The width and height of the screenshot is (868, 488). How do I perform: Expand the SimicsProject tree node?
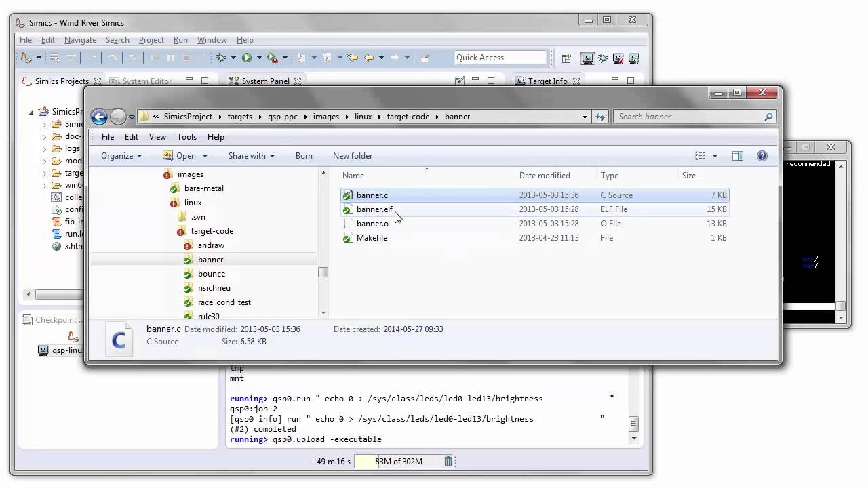coord(31,112)
